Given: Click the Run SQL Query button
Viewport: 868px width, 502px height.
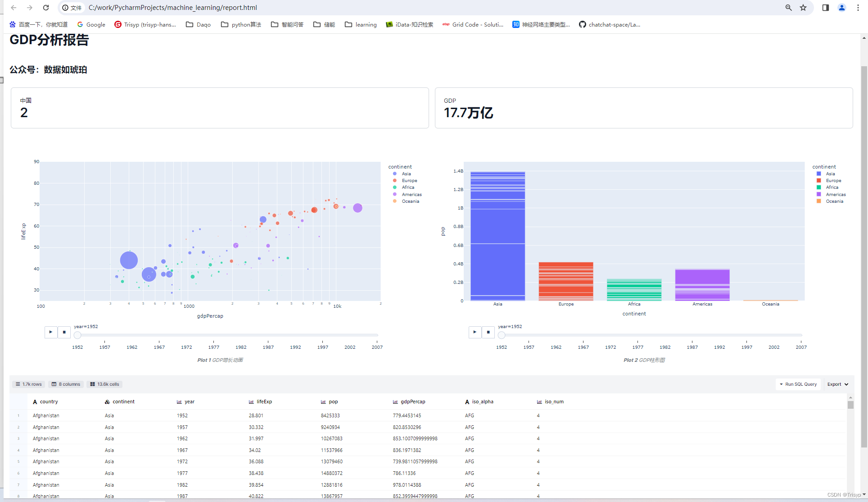Looking at the screenshot, I should tap(799, 383).
